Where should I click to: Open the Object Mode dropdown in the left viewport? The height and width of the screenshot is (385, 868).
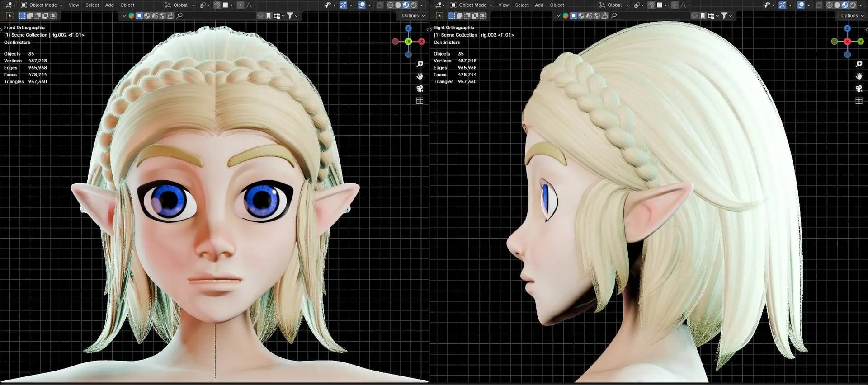pyautogui.click(x=42, y=5)
